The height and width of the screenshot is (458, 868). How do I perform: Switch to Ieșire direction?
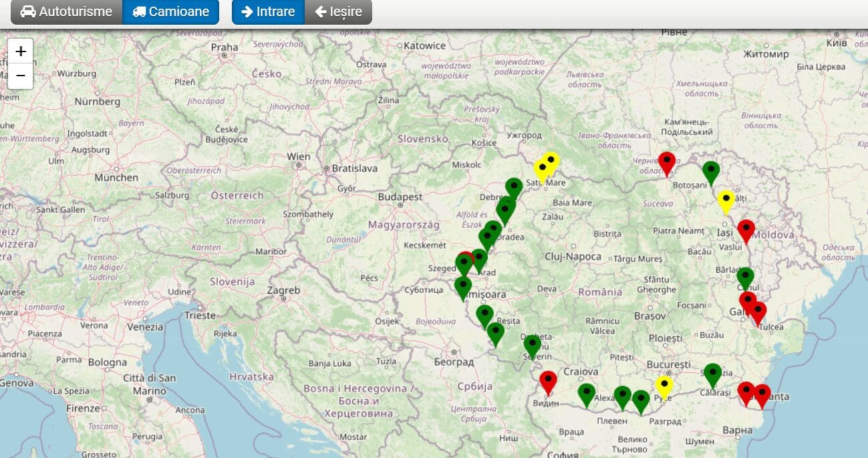pyautogui.click(x=338, y=12)
